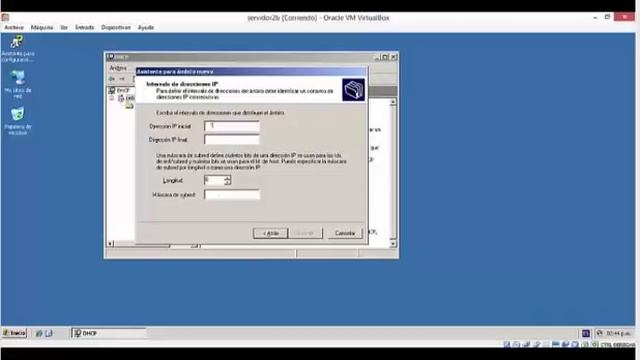The image size is (640, 360).
Task: Select the configuration assistant desktop icon
Action: (17, 49)
